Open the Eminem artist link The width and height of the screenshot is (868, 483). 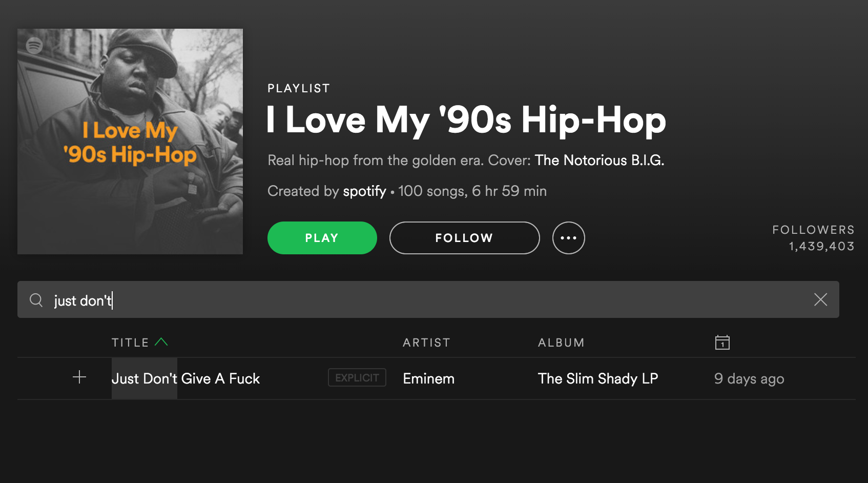point(429,379)
